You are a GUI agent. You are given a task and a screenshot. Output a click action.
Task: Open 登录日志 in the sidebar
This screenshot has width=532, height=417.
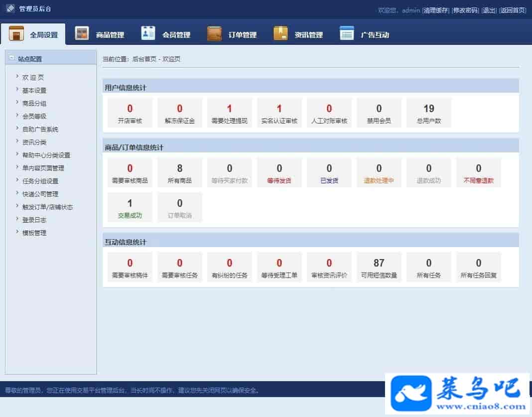click(34, 220)
